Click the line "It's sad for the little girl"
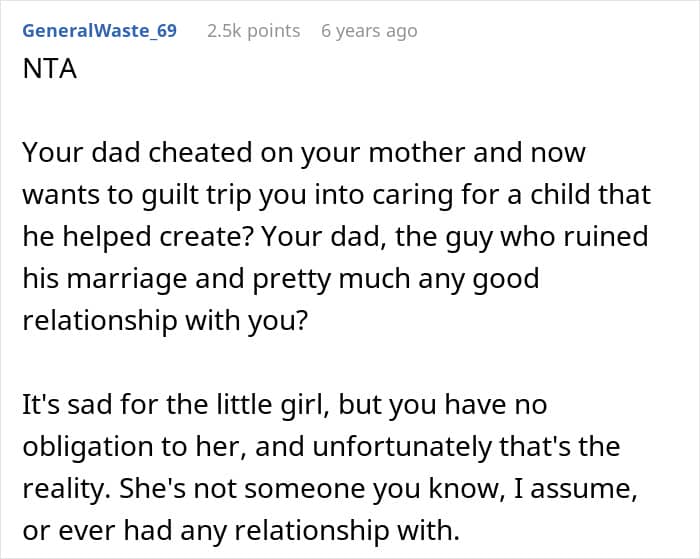Viewport: 700px width, 559px height. tap(284, 406)
